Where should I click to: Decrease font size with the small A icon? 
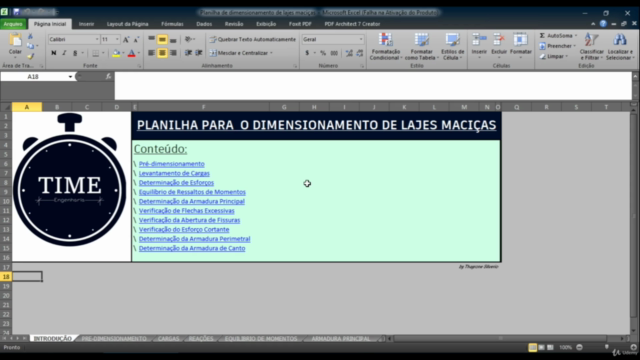click(x=136, y=39)
